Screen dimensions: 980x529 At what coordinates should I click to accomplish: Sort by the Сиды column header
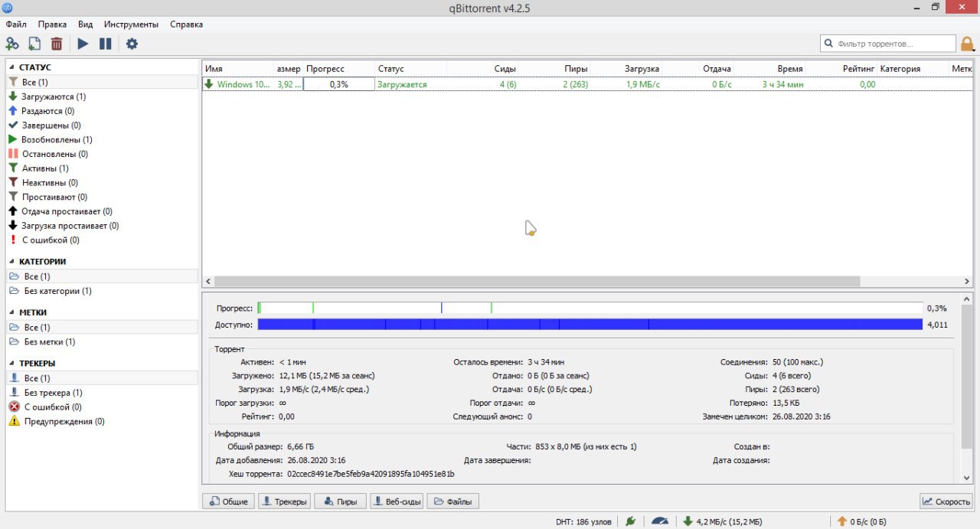(483, 69)
